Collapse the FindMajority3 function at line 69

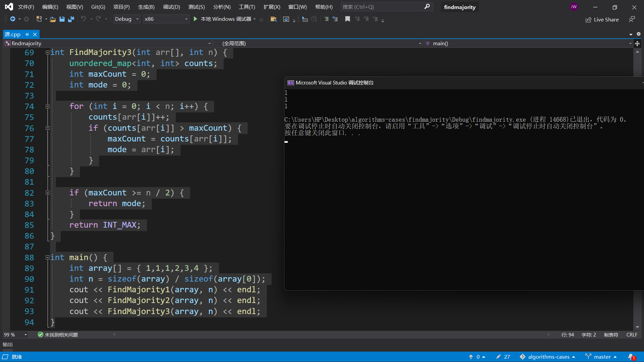click(48, 52)
